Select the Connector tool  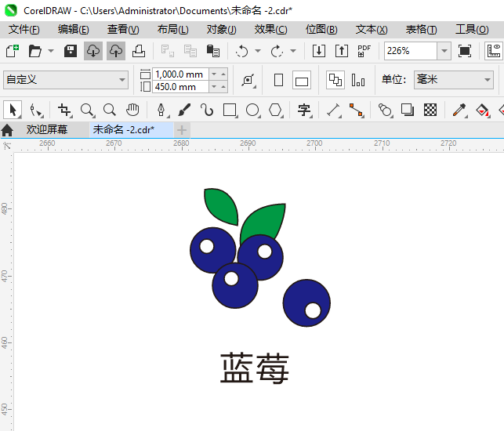(x=357, y=110)
